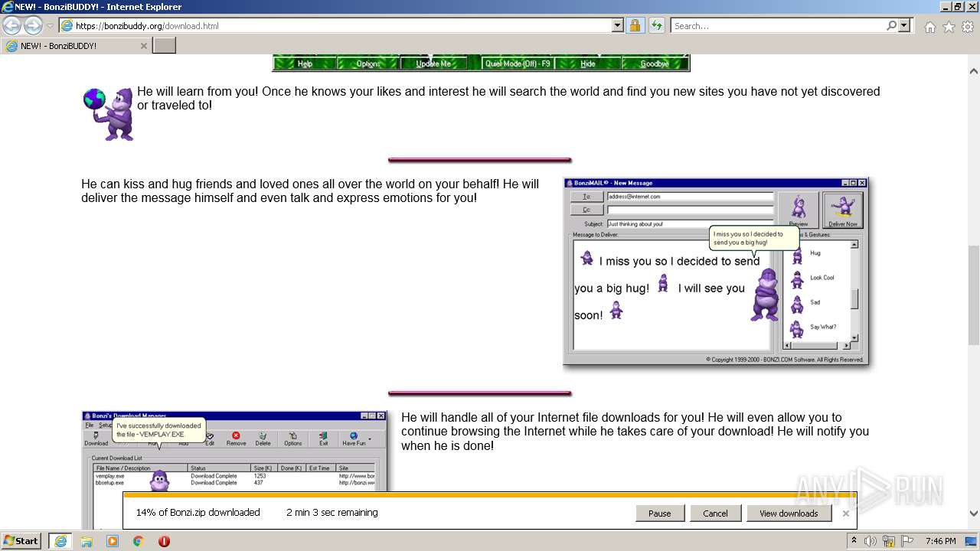This screenshot has height=551, width=980.
Task: Select the NEW! - BonziBUDDY! tab
Action: [76, 46]
